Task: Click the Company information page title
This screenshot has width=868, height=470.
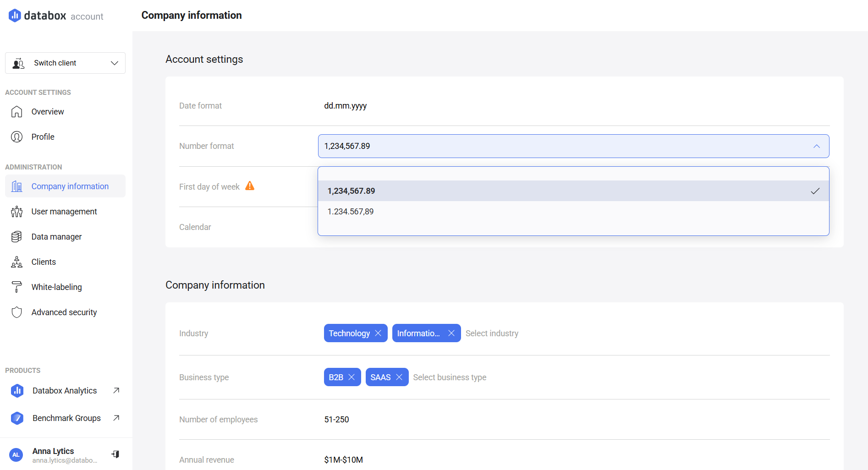Action: 192,15
